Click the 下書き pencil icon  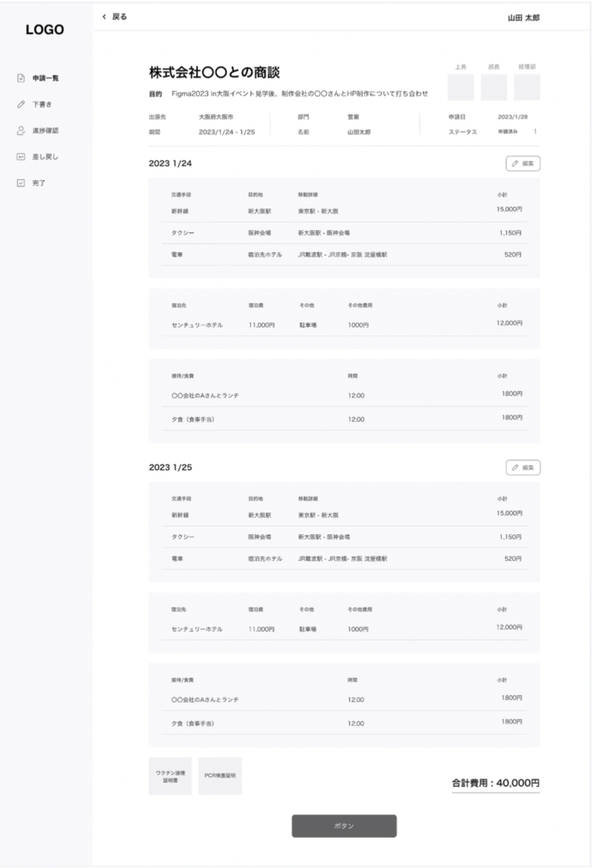pyautogui.click(x=21, y=104)
